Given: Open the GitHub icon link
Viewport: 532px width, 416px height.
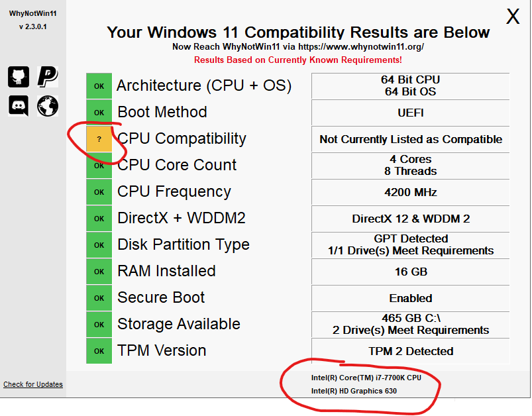Looking at the screenshot, I should 19,77.
